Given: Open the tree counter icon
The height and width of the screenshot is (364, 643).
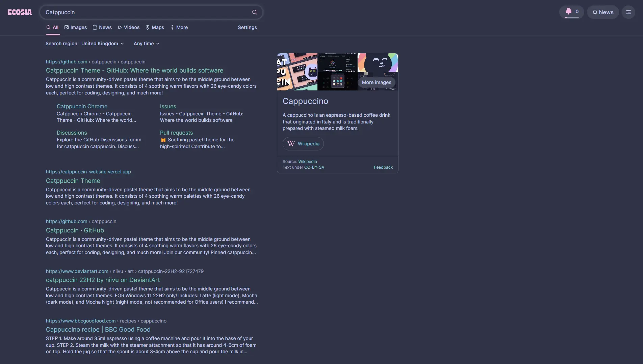Looking at the screenshot, I should 572,12.
